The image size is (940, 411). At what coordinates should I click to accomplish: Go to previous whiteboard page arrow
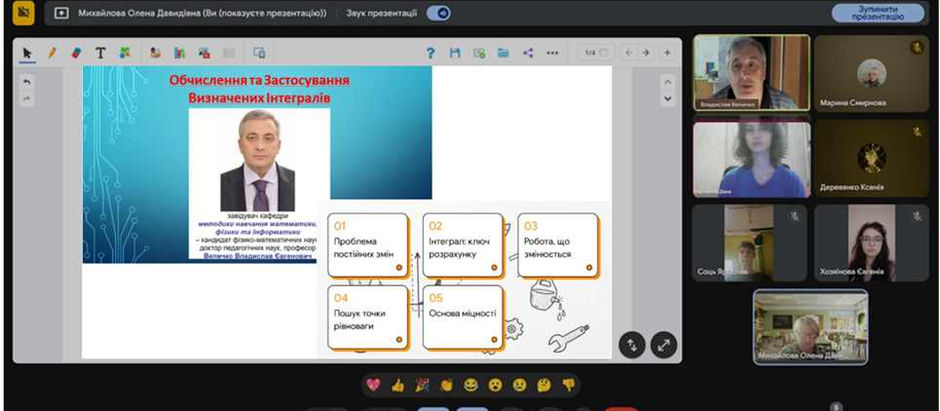629,53
